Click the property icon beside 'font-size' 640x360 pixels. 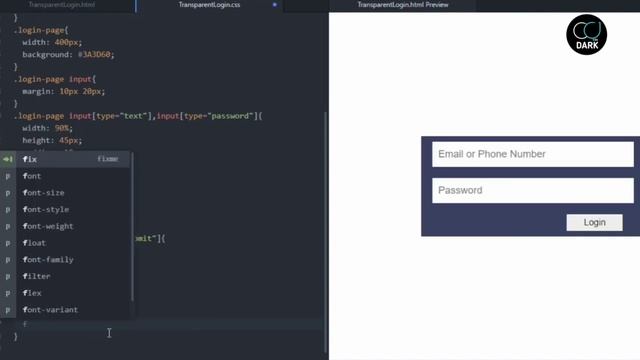(8, 193)
